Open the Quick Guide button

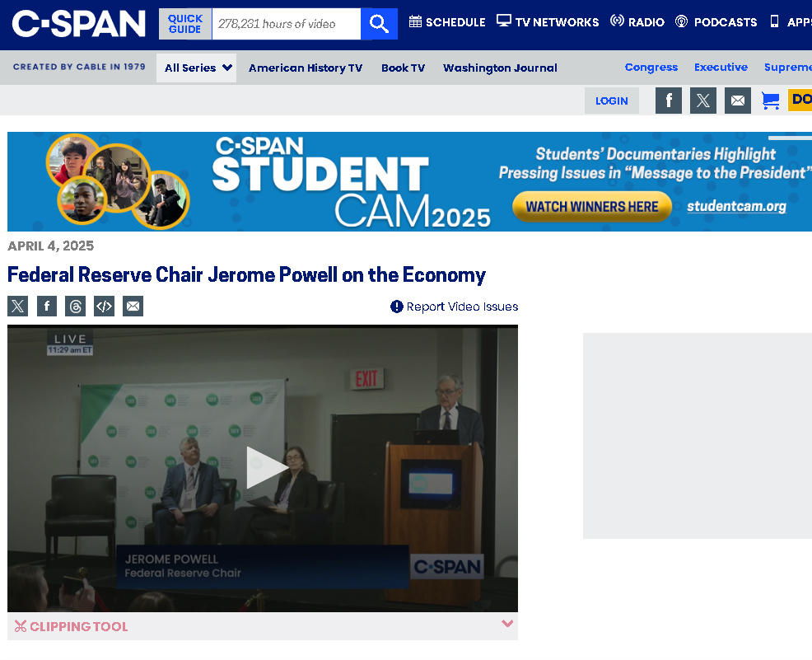[184, 24]
